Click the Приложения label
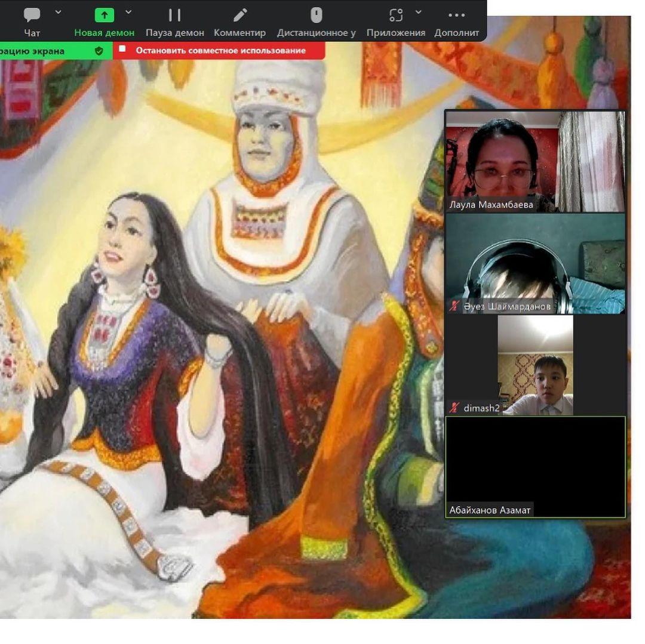Image resolution: width=645 pixels, height=644 pixels. (396, 33)
